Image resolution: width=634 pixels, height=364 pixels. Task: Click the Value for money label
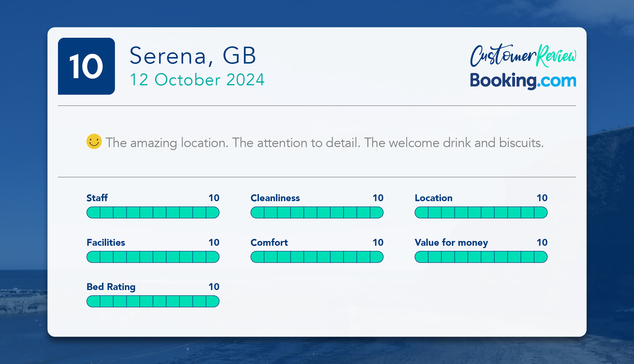point(451,242)
